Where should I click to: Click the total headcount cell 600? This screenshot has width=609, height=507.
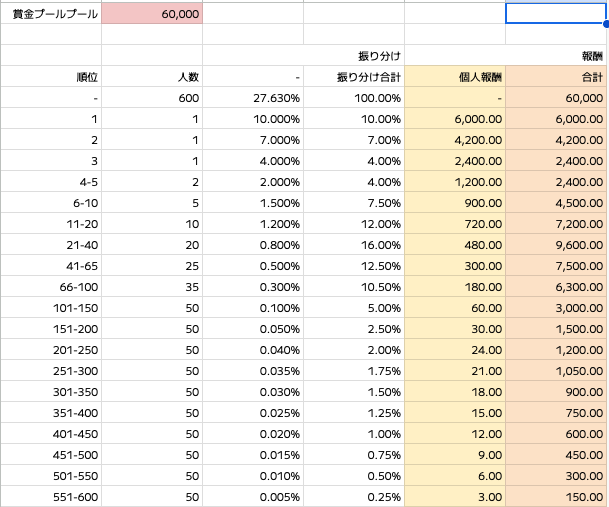pyautogui.click(x=152, y=98)
